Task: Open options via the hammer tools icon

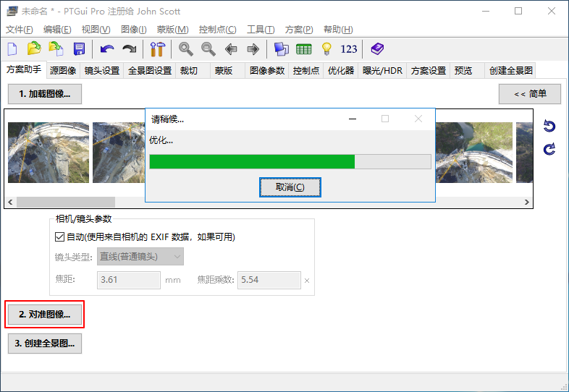Action: (158, 49)
